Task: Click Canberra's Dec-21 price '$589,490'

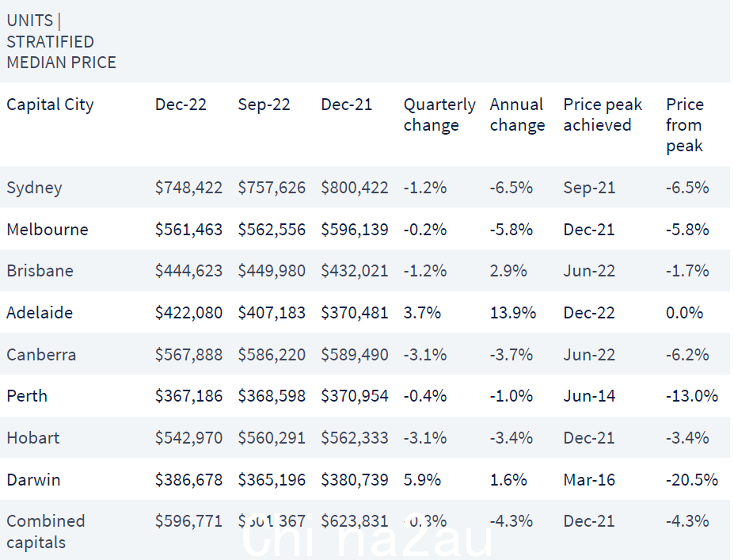Action: click(x=355, y=354)
